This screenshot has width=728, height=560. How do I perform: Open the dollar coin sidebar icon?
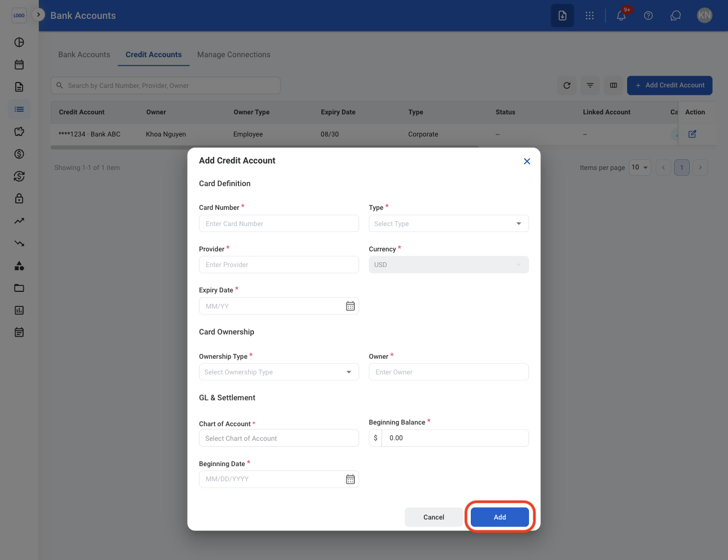coord(19,154)
